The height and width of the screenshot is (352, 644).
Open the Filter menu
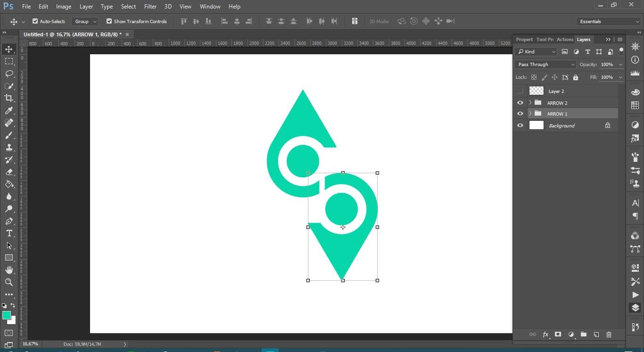coord(150,7)
